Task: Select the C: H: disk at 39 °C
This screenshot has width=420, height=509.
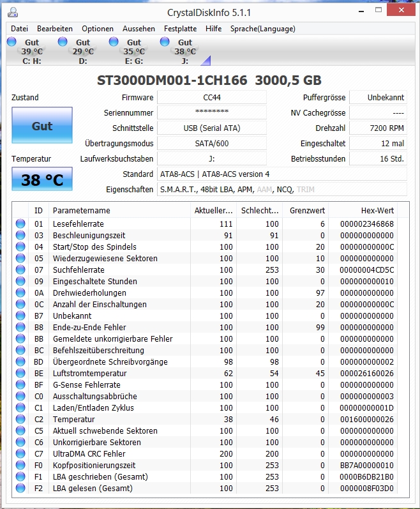Action: [x=27, y=51]
